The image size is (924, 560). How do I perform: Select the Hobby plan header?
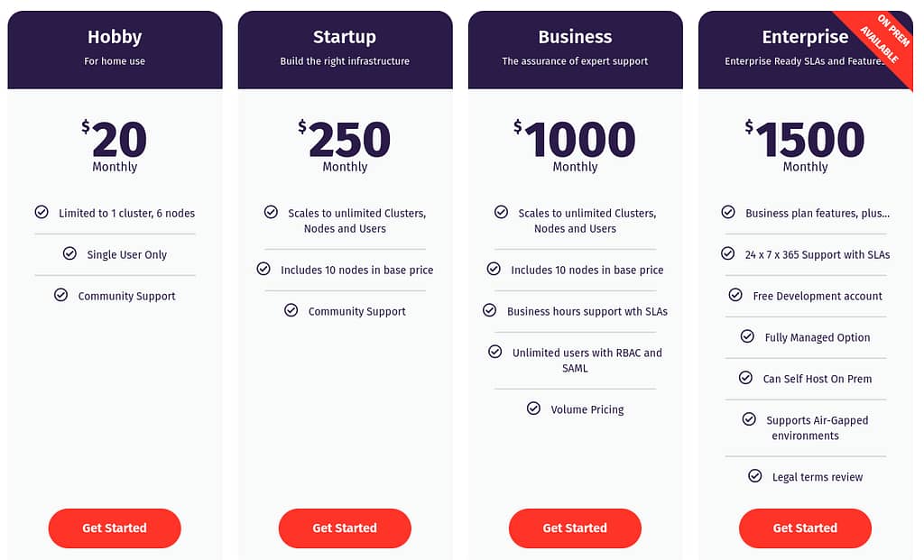115,50
